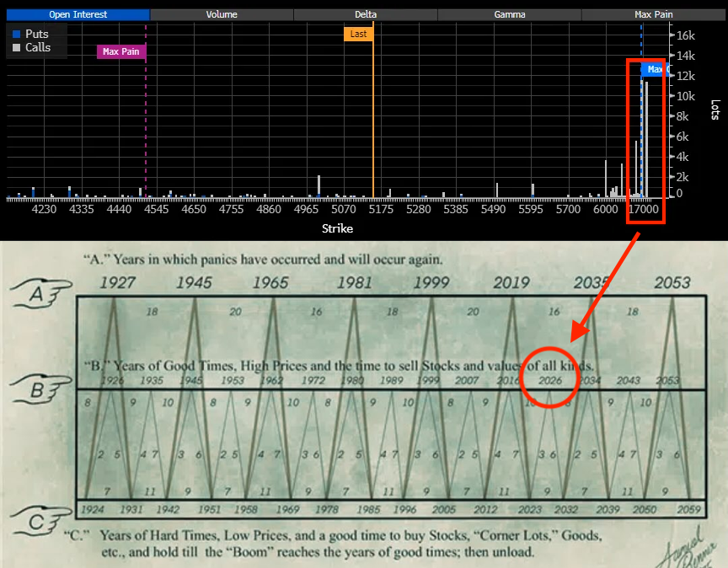Switch to the Open Interest tab

coord(78,14)
